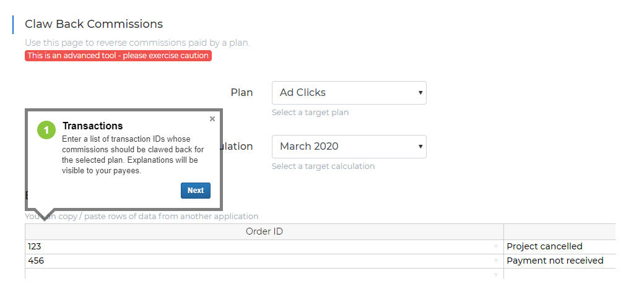Click the Select a target plan hint text

(310, 113)
